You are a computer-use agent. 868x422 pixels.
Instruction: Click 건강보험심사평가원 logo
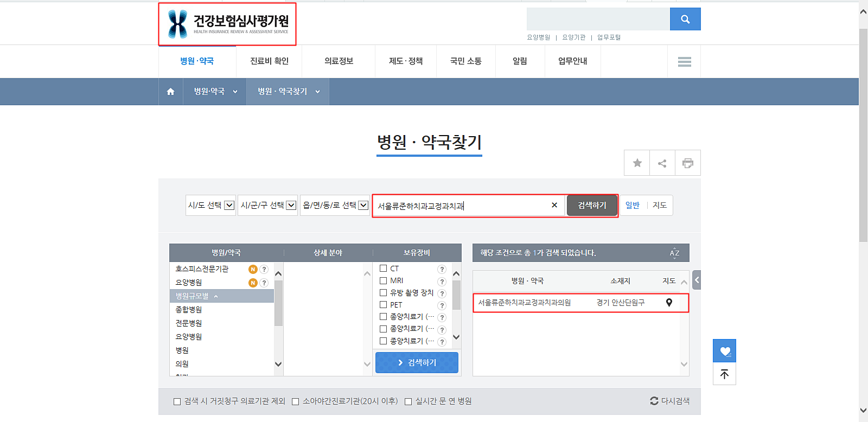pos(227,24)
